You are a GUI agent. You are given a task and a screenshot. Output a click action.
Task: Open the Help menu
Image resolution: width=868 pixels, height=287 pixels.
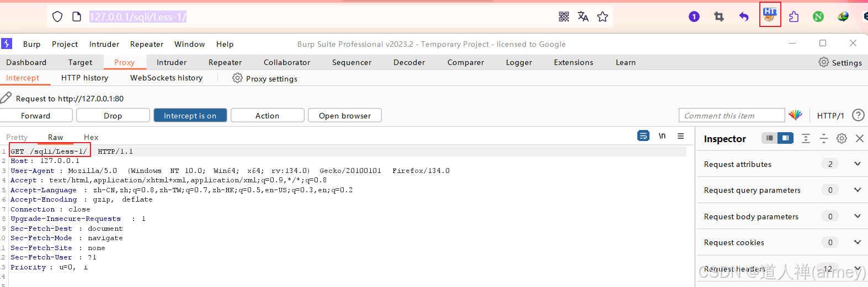coord(225,44)
